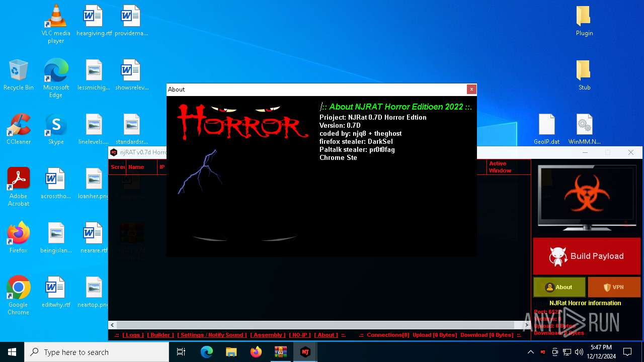Screen dimensions: 644x362
Task: Click the horizontal scrollbar left arrow
Action: (x=112, y=325)
